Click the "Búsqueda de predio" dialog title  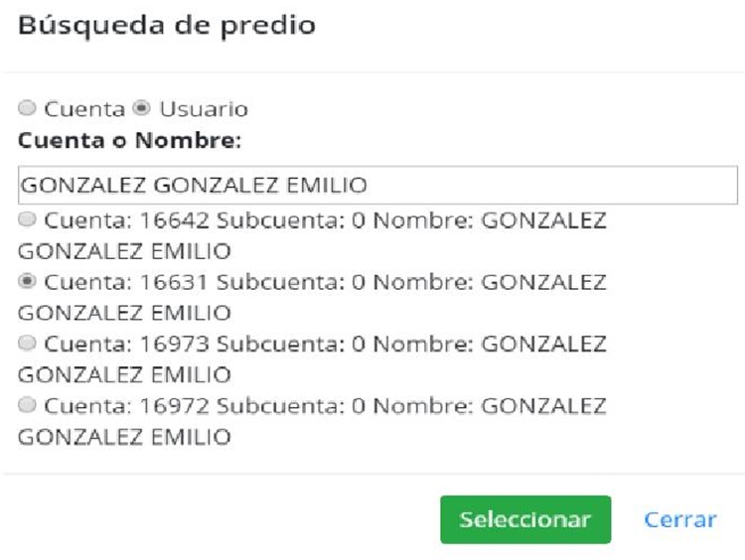(167, 26)
